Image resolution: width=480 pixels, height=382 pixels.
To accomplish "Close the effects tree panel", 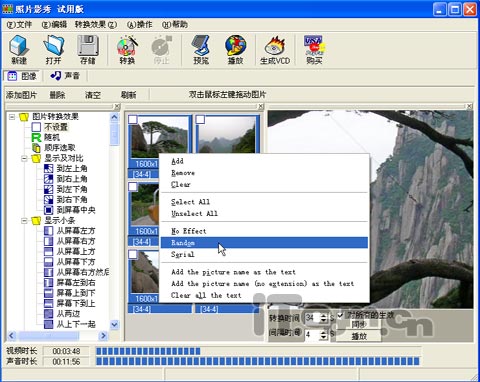I will click(x=117, y=106).
